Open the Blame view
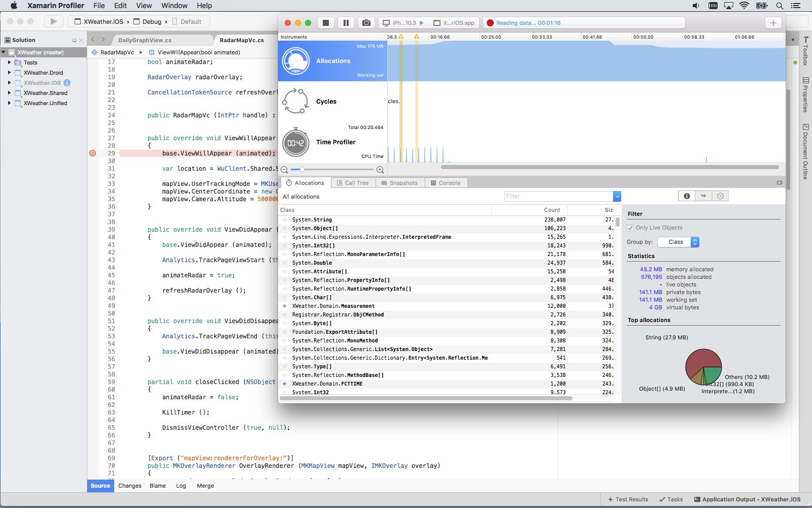812x508 pixels. click(x=158, y=486)
